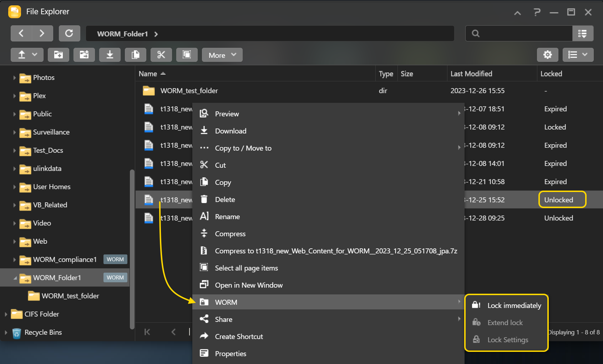
Task: Expand the WORM_compliance1 tree arrow
Action: 15,260
